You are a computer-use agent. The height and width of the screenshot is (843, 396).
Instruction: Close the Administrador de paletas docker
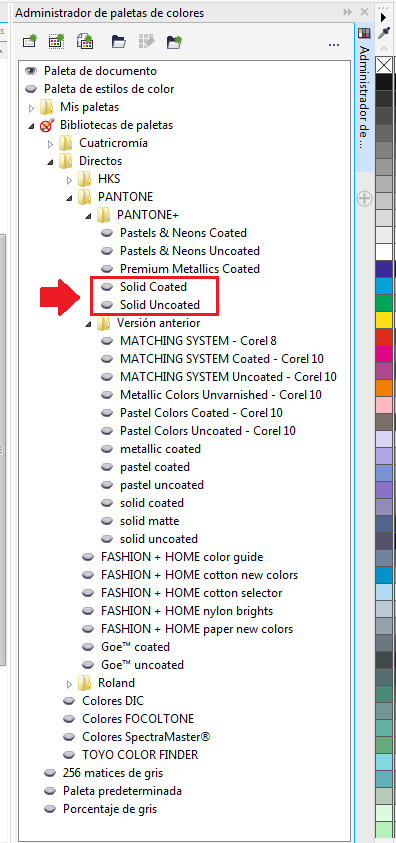point(364,12)
